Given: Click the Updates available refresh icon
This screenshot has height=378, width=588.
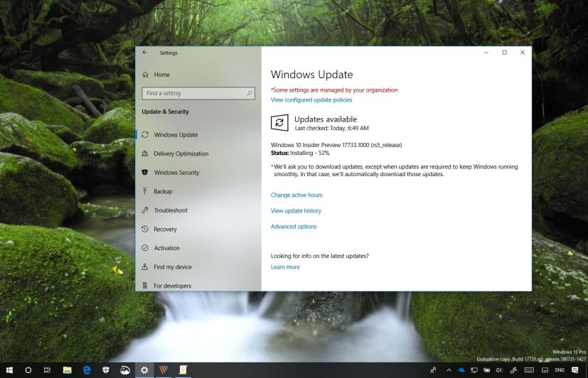Looking at the screenshot, I should pyautogui.click(x=279, y=123).
